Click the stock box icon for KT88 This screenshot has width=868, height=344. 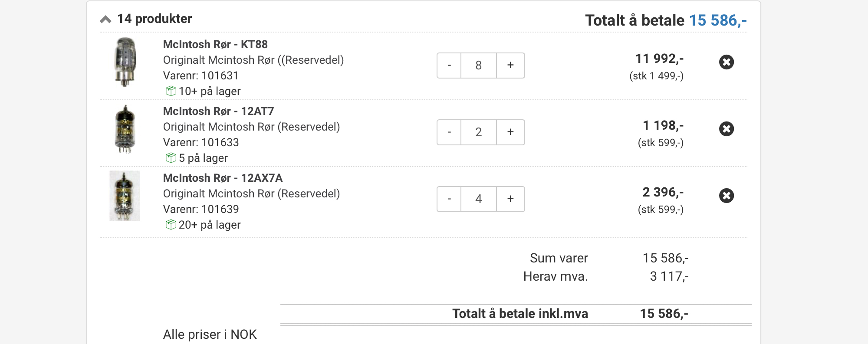171,91
